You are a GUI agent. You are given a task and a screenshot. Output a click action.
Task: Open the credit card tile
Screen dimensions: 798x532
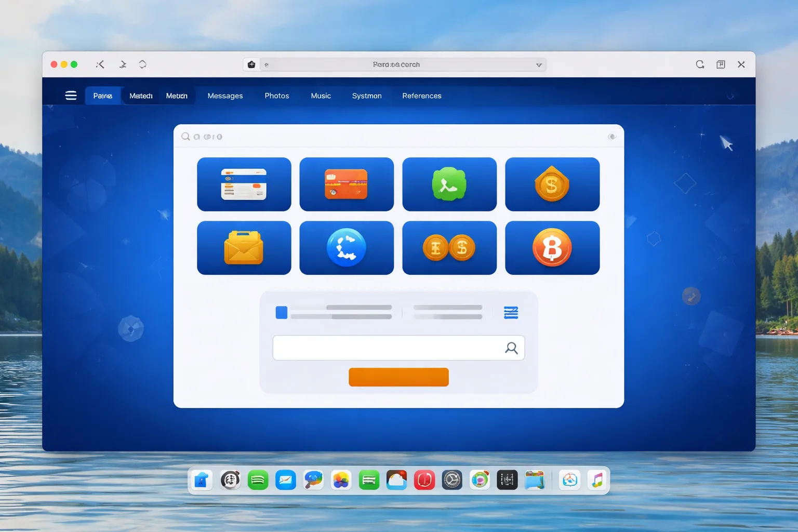244,184
